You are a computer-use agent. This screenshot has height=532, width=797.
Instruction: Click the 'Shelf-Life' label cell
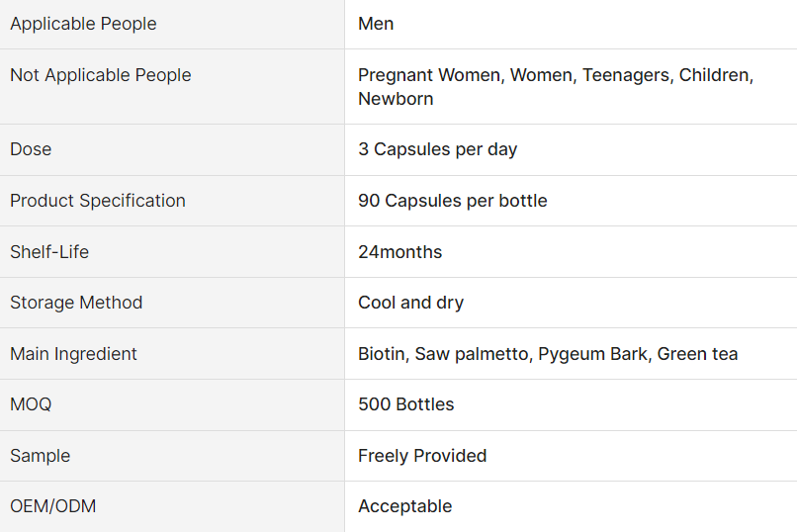click(49, 252)
